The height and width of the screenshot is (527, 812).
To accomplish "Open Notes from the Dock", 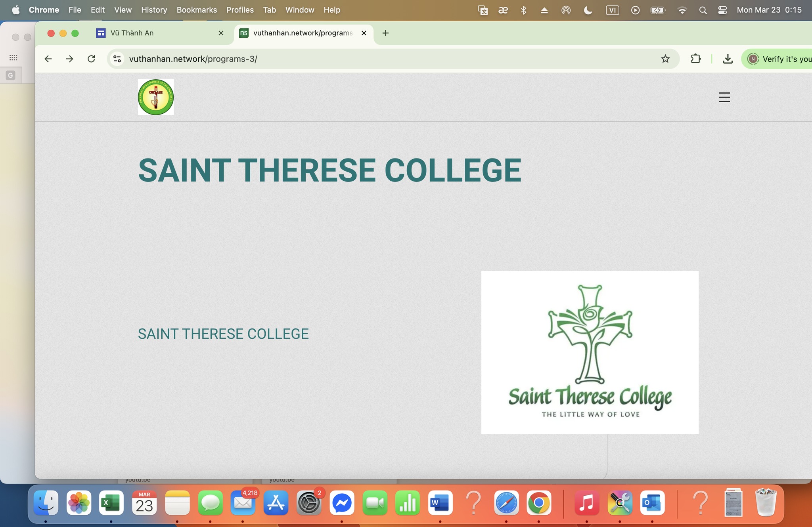I will click(x=177, y=503).
